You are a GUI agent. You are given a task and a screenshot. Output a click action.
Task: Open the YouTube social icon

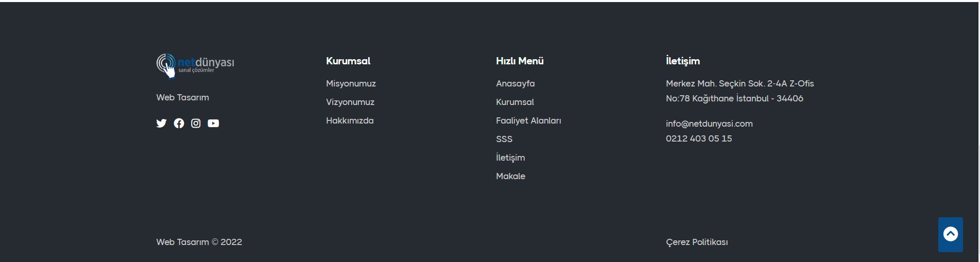pos(213,123)
